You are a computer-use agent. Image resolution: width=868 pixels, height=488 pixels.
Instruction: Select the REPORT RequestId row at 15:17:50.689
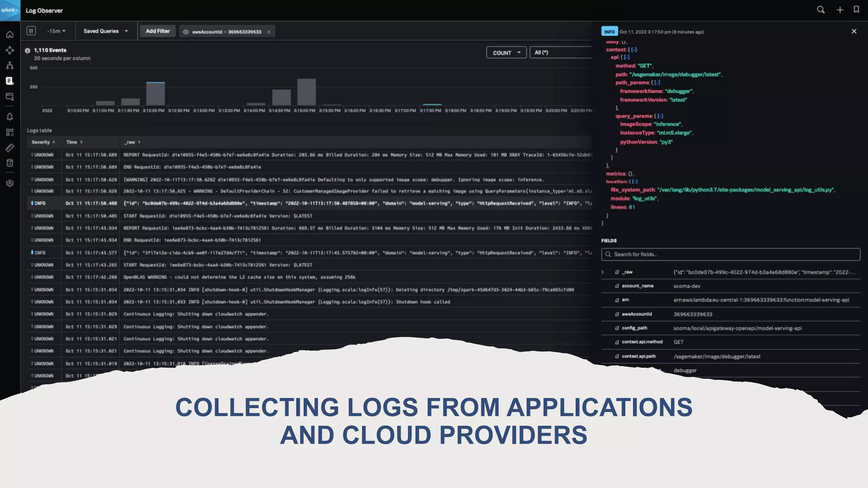point(309,155)
